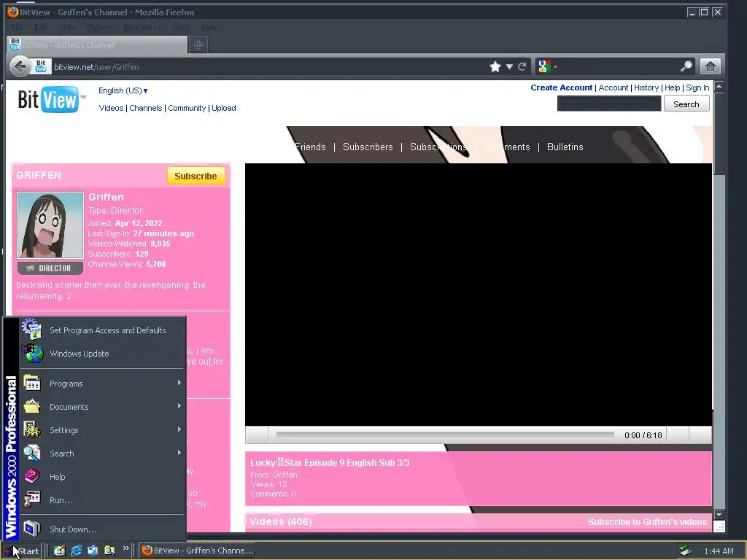Click the Search magnifier icon in Start menu
This screenshot has width=747, height=560.
(x=32, y=453)
